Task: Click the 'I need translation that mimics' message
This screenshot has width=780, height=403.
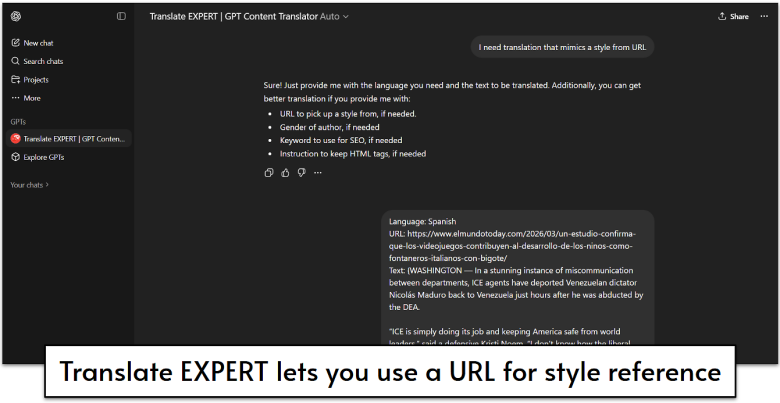Action: (562, 47)
